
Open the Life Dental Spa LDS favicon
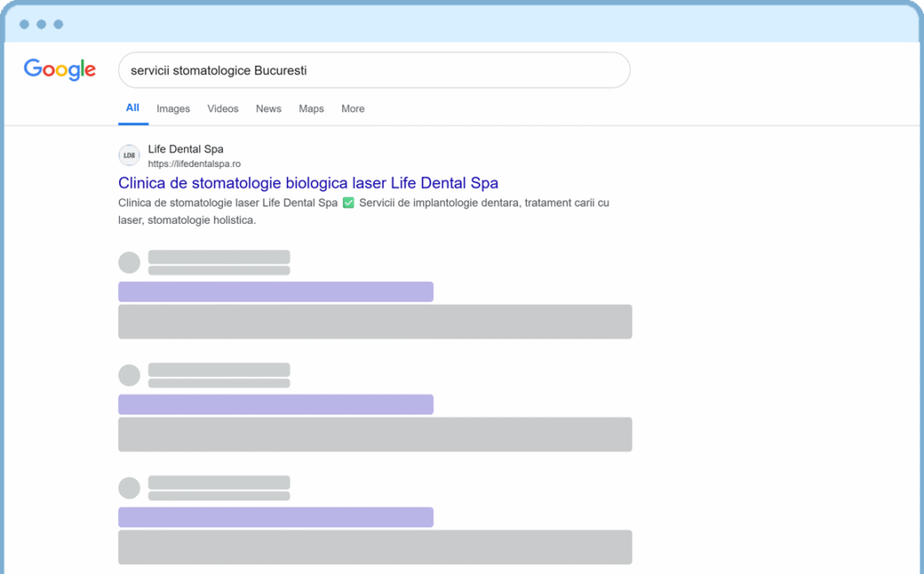pos(129,155)
